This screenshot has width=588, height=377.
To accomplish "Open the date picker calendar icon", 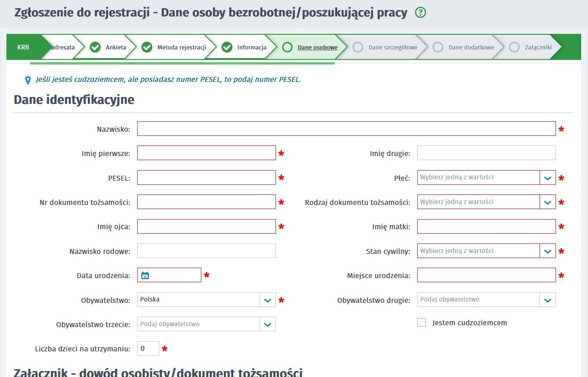I will [145, 275].
